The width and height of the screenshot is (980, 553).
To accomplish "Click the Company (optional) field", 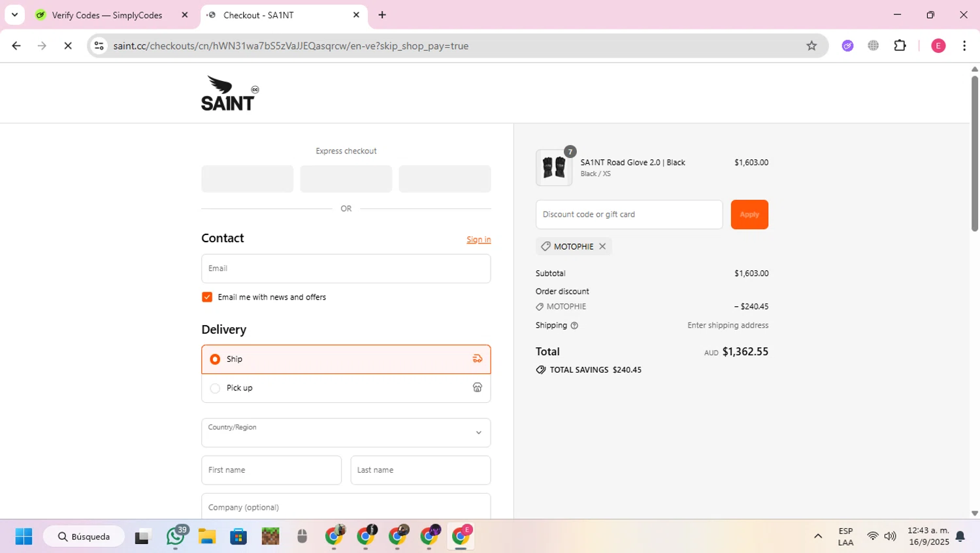I will coord(346,507).
